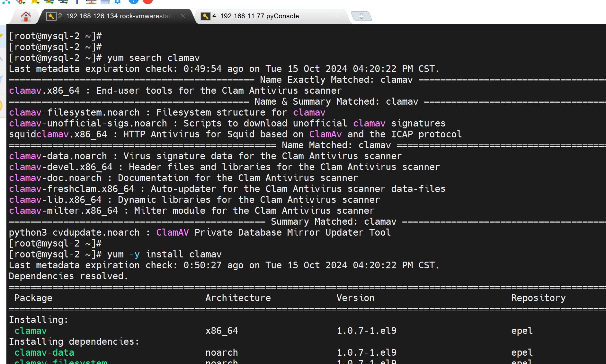Switch to the 192.168.11.77 pyConsole tab

coord(255,16)
